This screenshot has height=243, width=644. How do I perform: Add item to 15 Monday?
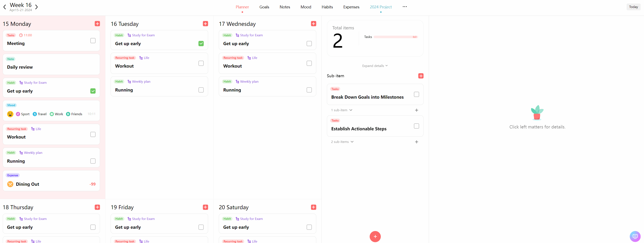pyautogui.click(x=97, y=24)
